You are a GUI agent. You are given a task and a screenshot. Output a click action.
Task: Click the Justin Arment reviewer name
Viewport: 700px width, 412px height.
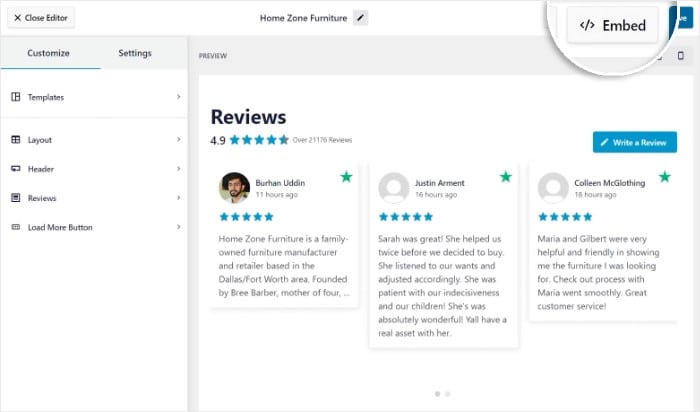click(x=439, y=183)
